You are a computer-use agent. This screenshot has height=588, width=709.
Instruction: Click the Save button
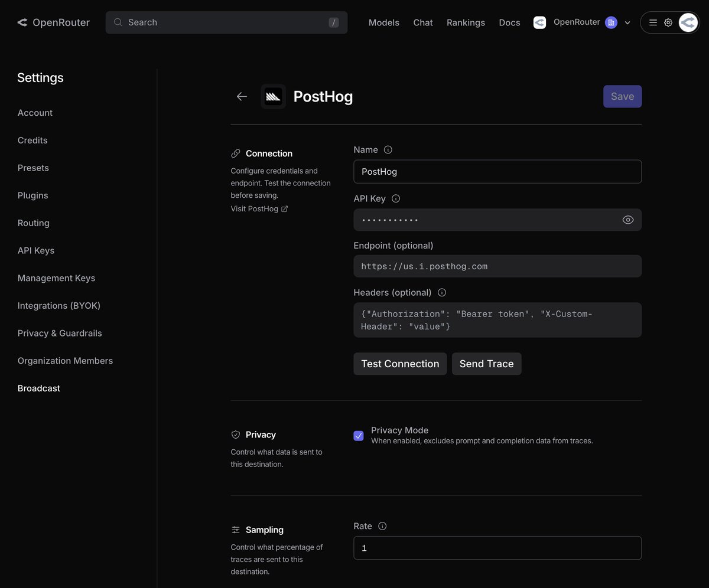pos(622,96)
